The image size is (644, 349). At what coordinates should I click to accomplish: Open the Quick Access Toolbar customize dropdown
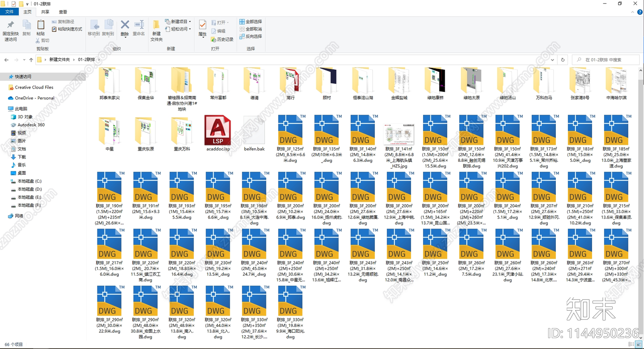coord(27,4)
